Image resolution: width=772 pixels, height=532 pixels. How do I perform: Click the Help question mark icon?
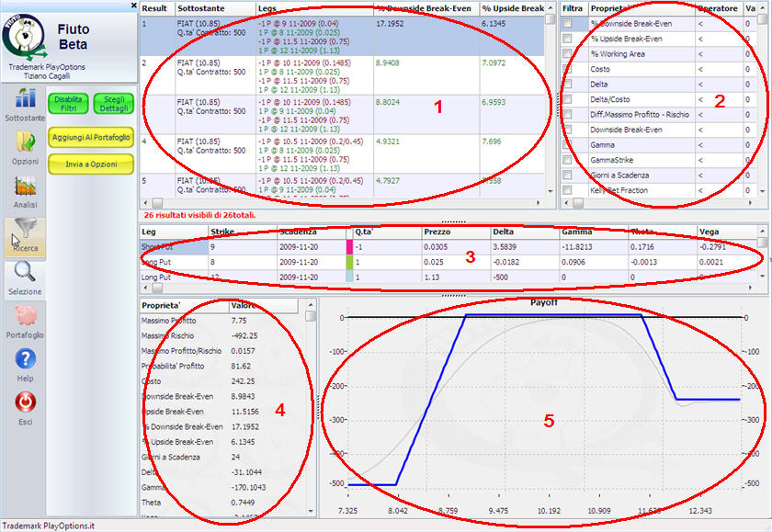pyautogui.click(x=25, y=362)
